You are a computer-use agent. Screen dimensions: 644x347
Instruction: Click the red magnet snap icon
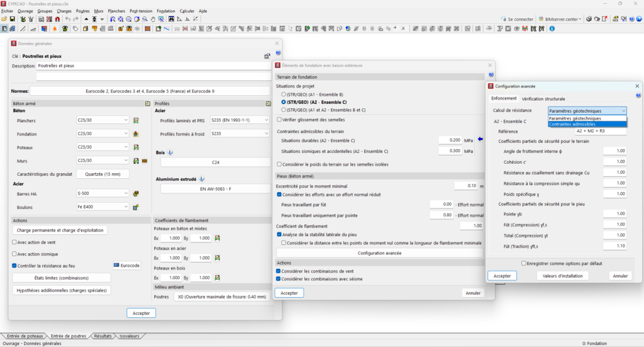[57, 19]
